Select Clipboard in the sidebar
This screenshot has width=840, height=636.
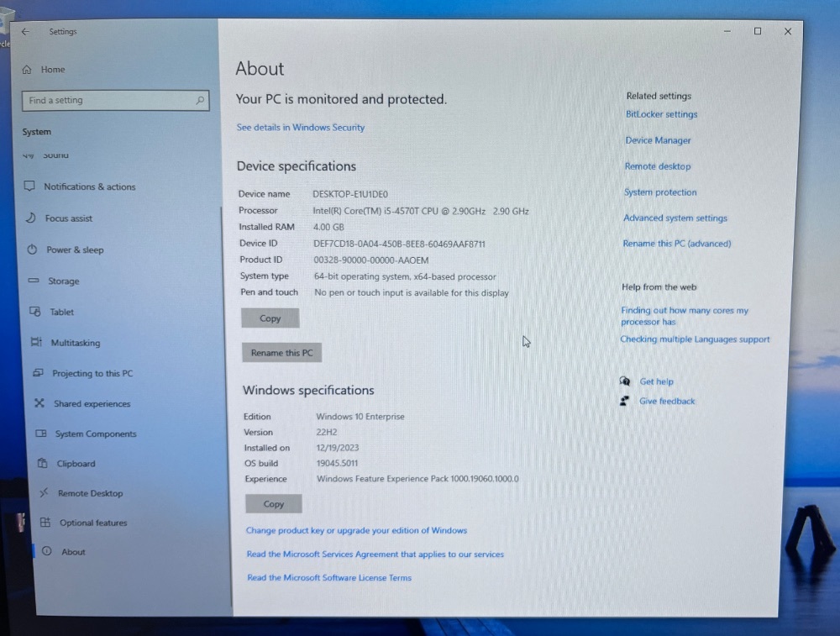click(76, 464)
